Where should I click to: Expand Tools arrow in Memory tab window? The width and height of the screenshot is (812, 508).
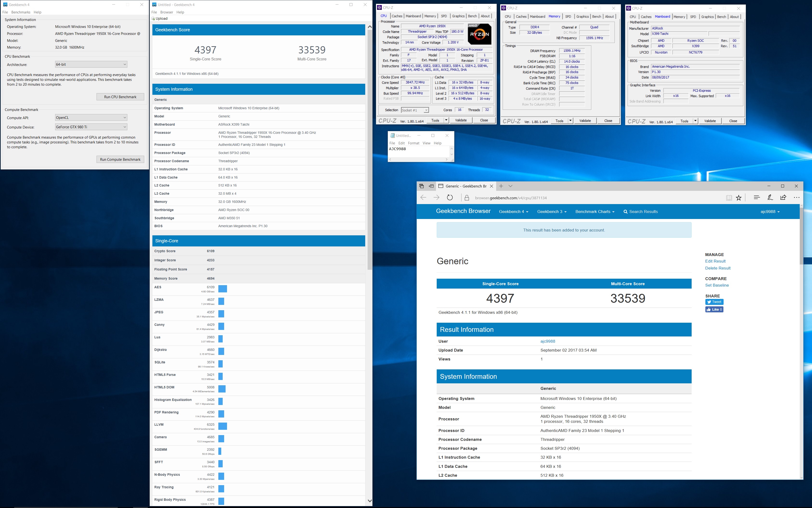pos(570,121)
